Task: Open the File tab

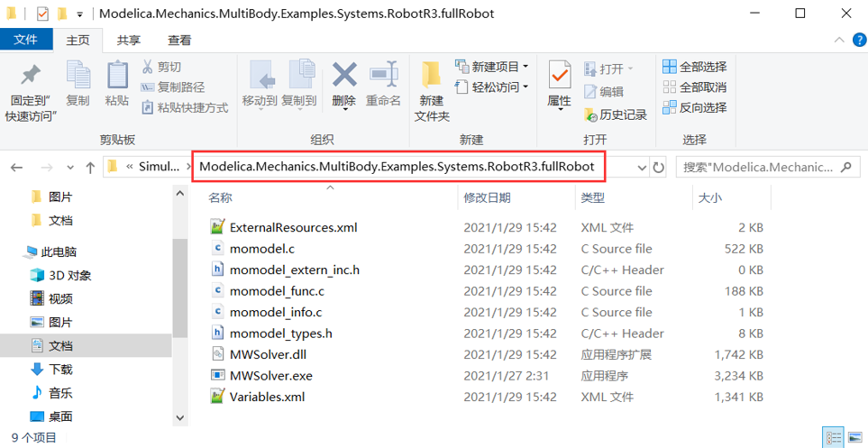Action: coord(25,40)
